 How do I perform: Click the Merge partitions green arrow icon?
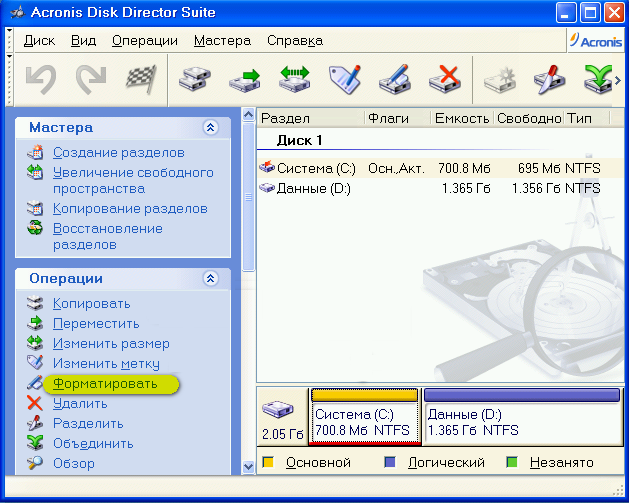click(598, 80)
